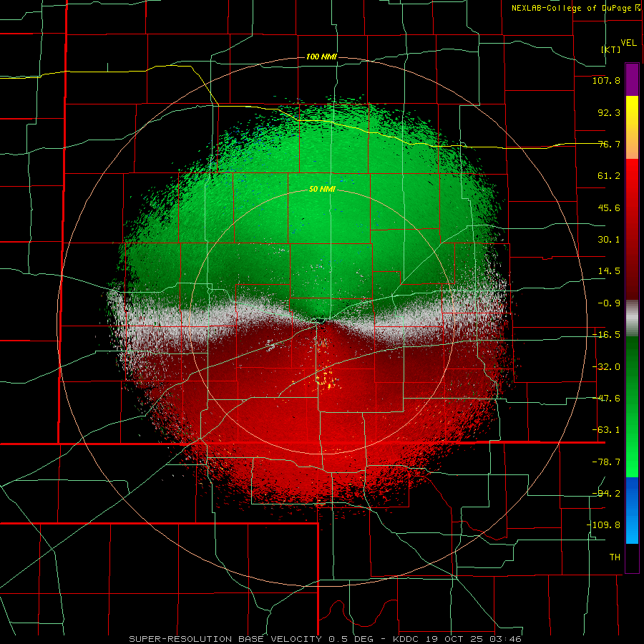Click the gray zero-velocity segment of the color bar

[x=632, y=318]
